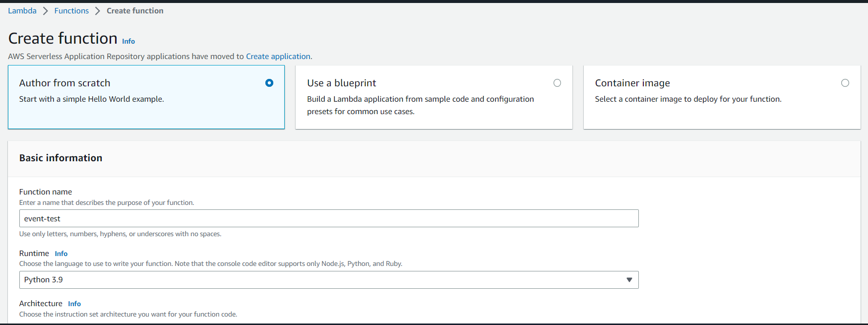
Task: Follow the Create application link
Action: [278, 57]
